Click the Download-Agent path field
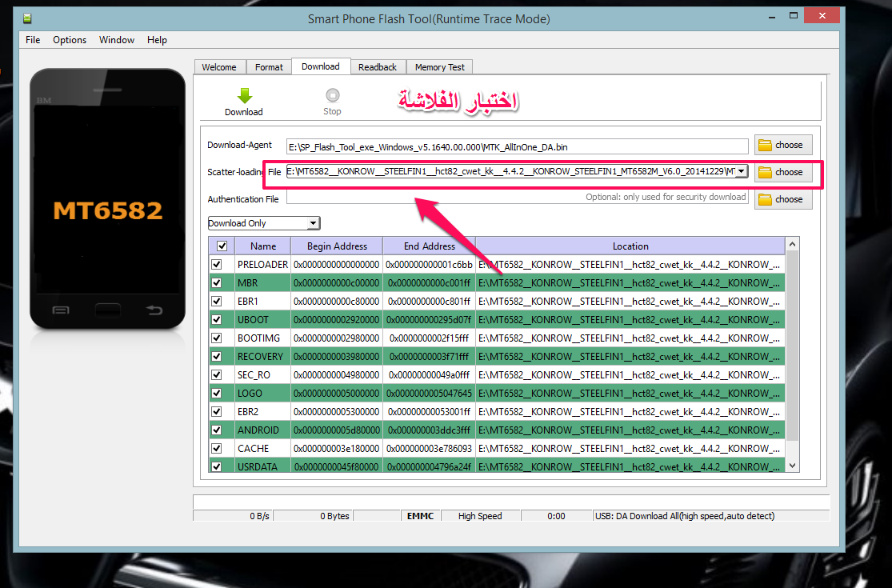The image size is (892, 588). click(517, 146)
